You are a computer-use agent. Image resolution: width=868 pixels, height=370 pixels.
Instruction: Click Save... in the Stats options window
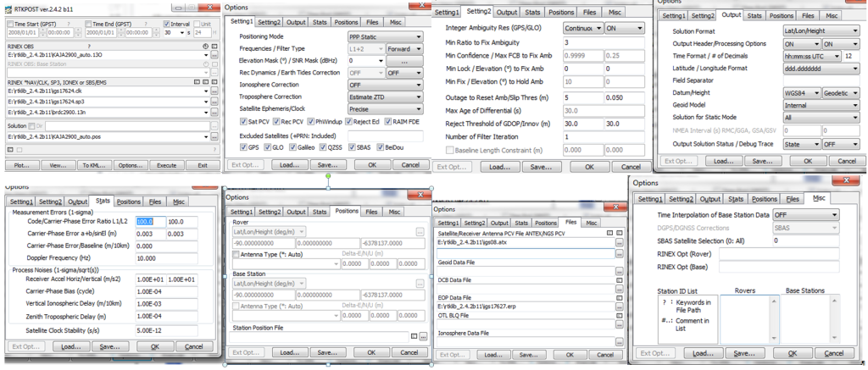tap(109, 347)
